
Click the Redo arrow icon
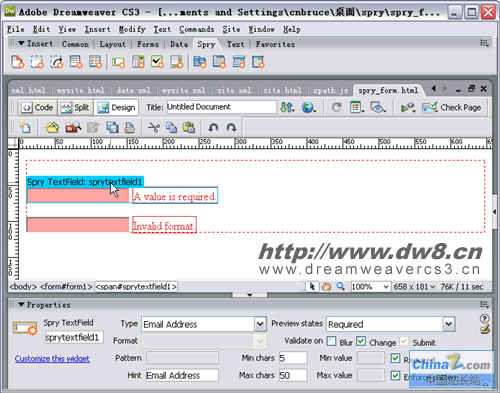tap(231, 127)
